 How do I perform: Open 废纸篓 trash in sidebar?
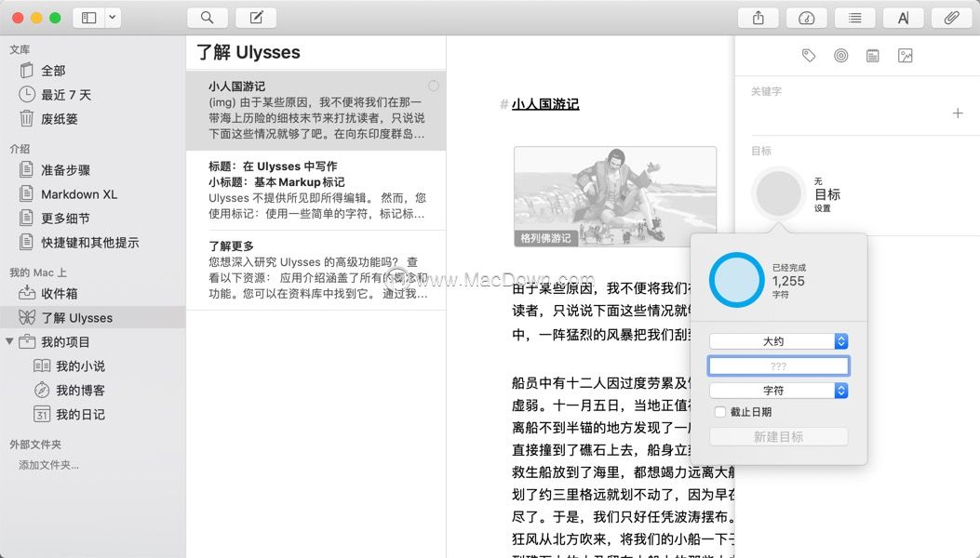(92, 119)
